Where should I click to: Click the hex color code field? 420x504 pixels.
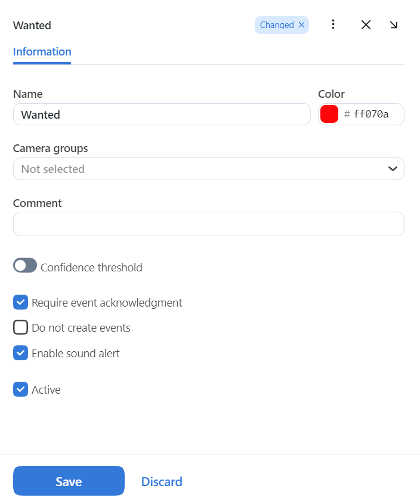point(375,115)
